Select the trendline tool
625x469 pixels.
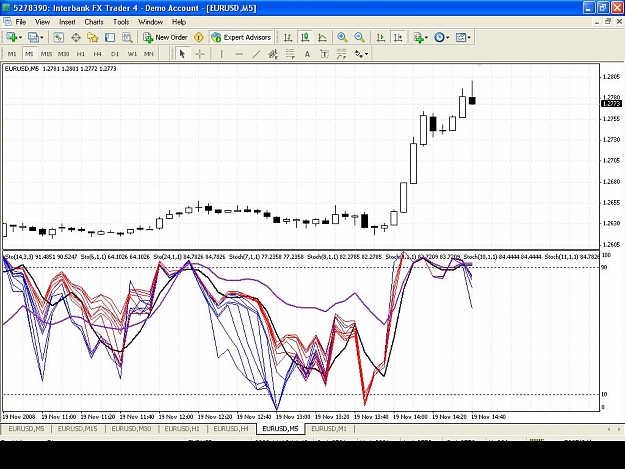click(x=256, y=54)
